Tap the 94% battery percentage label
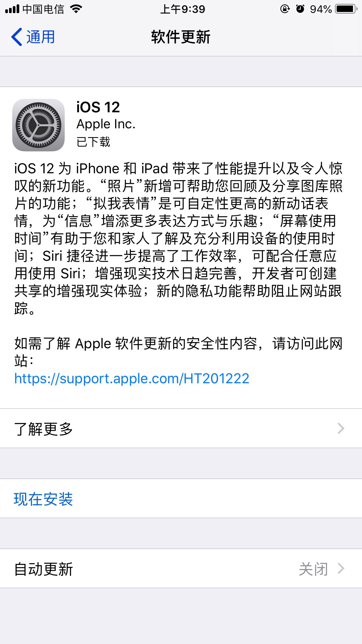The image size is (362, 644). pos(321,9)
